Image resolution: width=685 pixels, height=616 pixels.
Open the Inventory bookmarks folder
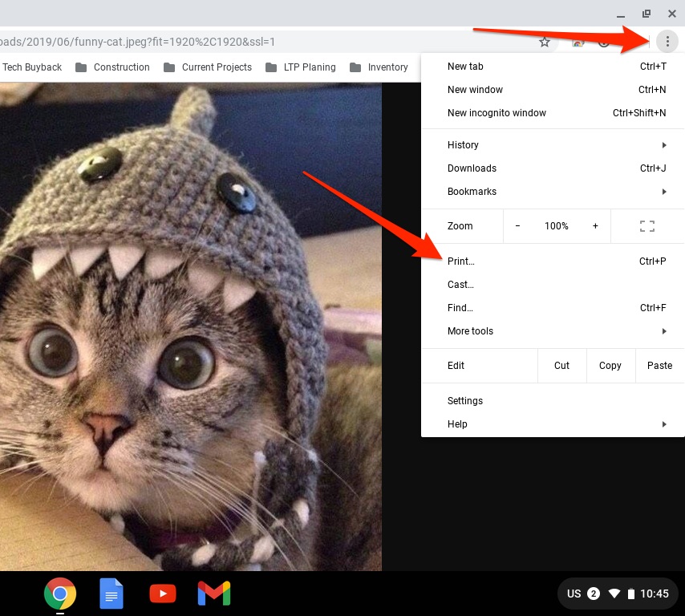(379, 67)
